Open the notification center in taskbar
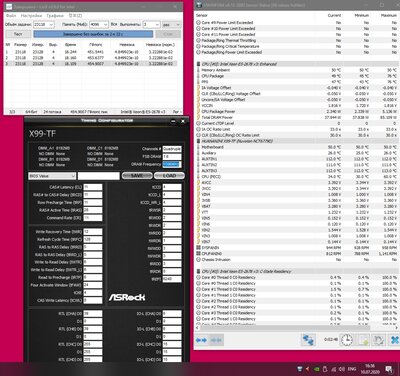The width and height of the screenshot is (400, 376). [389, 369]
